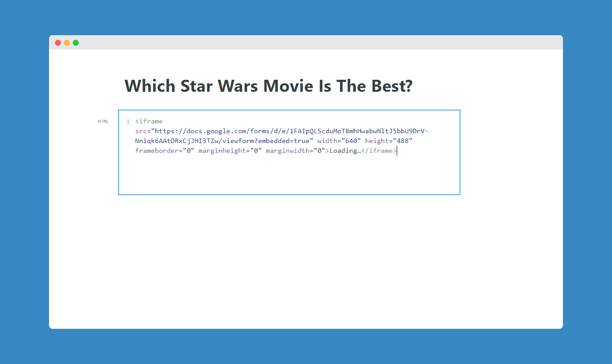Click the yellow minimize window button
Screen dimensions: 612x364
coord(67,43)
